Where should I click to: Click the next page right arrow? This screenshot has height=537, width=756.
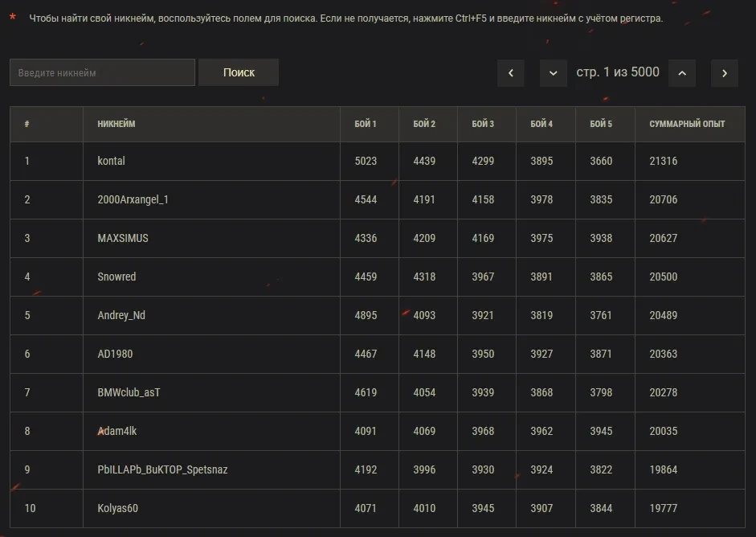724,73
